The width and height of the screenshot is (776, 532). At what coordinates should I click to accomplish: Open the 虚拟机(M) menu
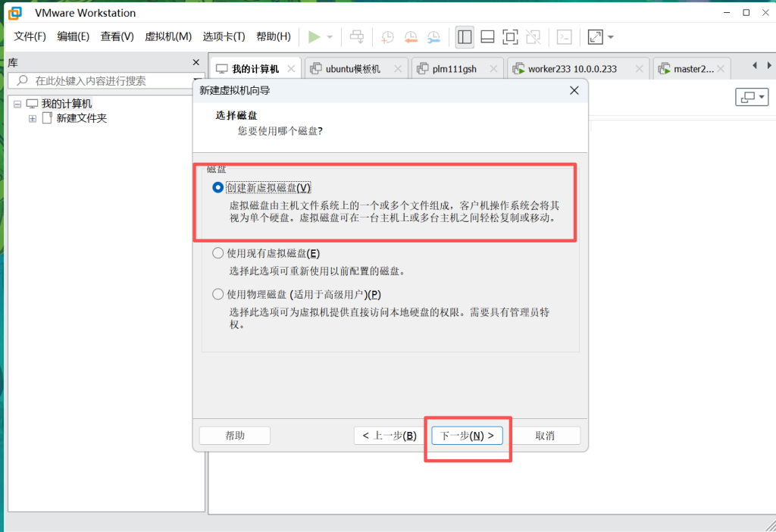167,36
